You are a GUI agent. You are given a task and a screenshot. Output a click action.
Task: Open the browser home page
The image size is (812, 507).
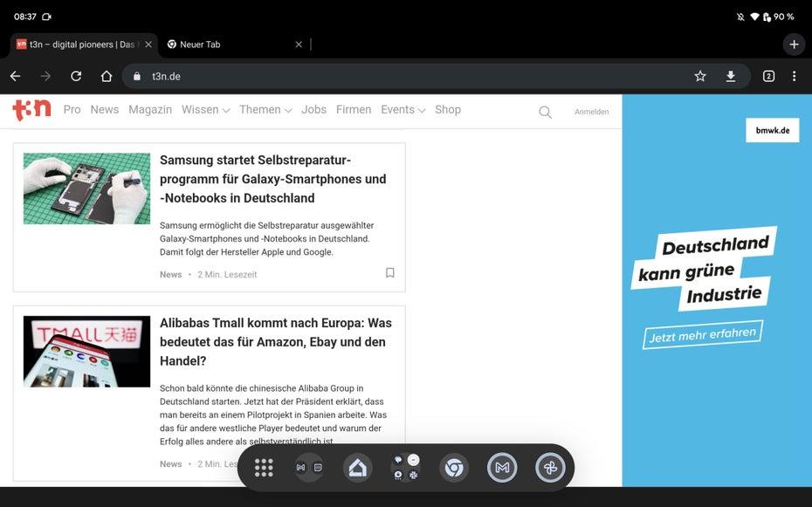[x=107, y=76]
